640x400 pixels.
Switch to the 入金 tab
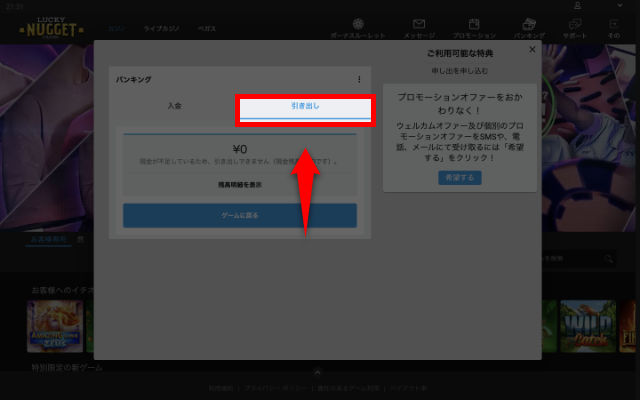(x=175, y=105)
